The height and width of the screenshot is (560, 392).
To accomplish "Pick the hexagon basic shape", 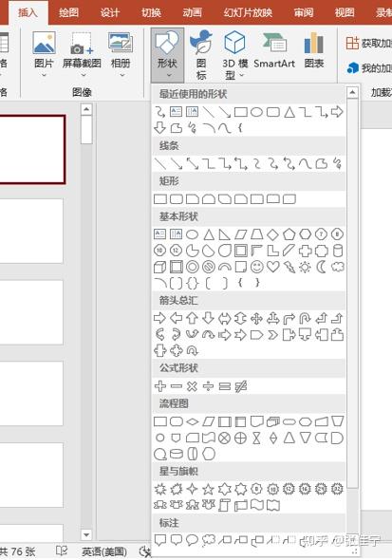I will pos(305,234).
